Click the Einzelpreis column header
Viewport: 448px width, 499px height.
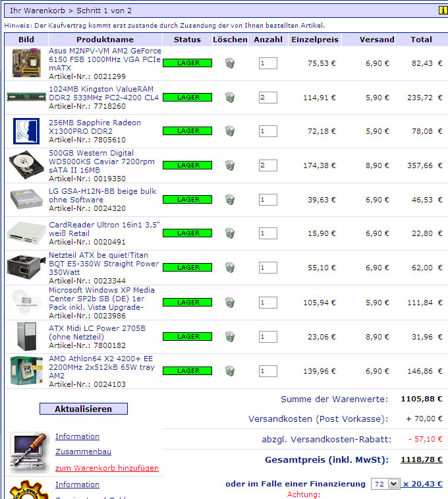[315, 40]
